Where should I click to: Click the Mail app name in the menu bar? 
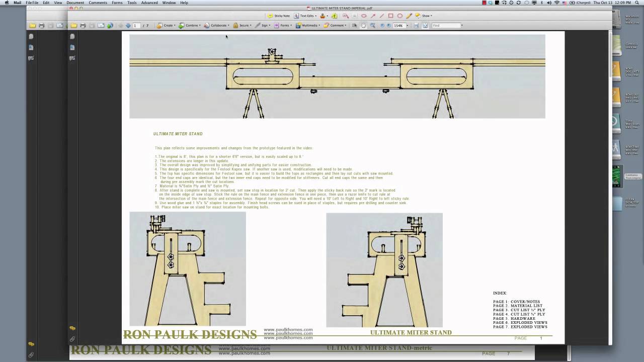click(x=17, y=3)
